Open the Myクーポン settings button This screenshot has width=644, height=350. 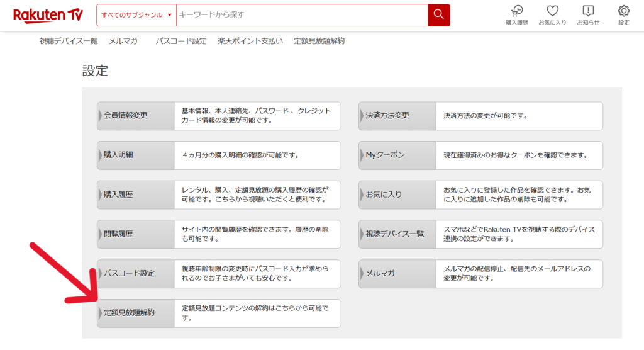click(397, 155)
